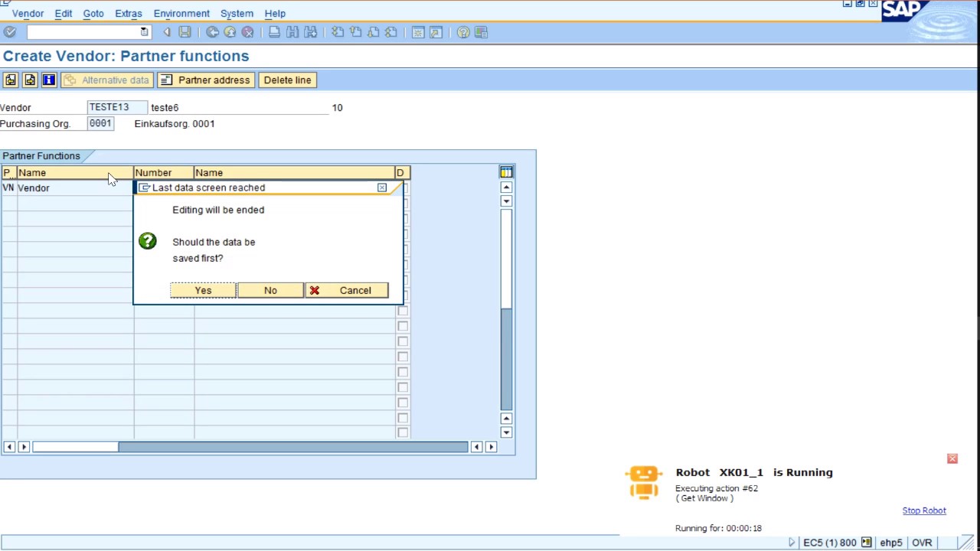Open the Environment menu
980x551 pixels.
pyautogui.click(x=181, y=13)
